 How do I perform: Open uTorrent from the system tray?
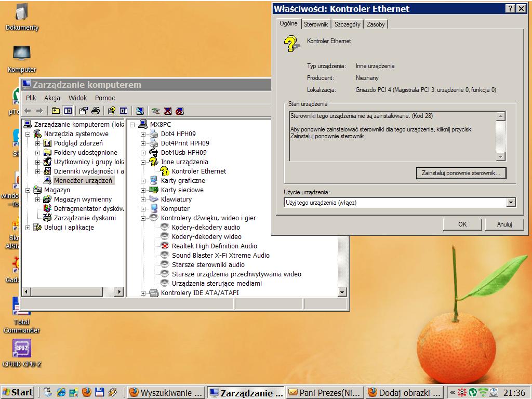(x=473, y=392)
